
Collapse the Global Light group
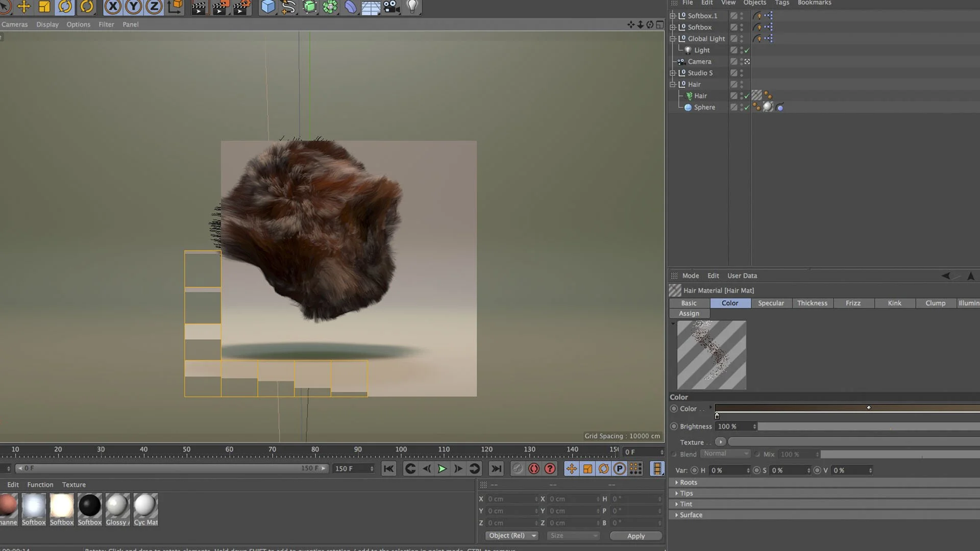(x=673, y=39)
